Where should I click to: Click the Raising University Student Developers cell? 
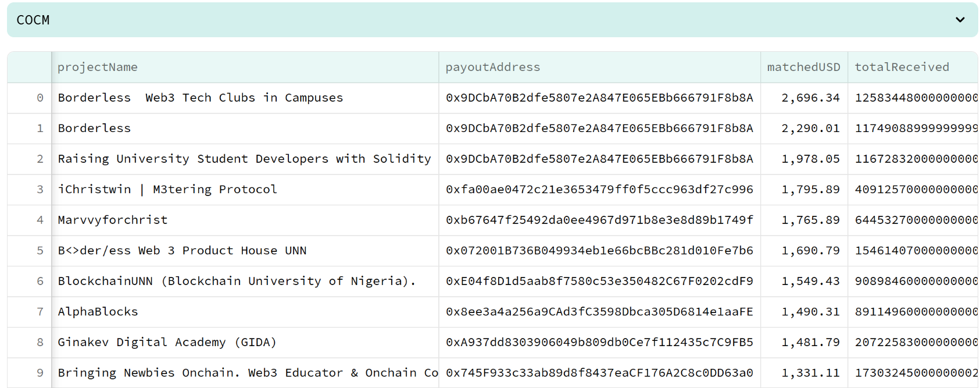coord(245,159)
